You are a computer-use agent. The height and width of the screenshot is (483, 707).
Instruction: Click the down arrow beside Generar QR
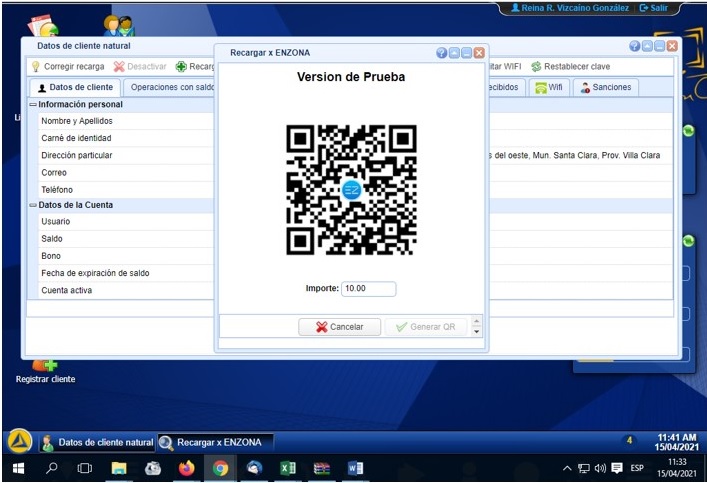(x=477, y=332)
